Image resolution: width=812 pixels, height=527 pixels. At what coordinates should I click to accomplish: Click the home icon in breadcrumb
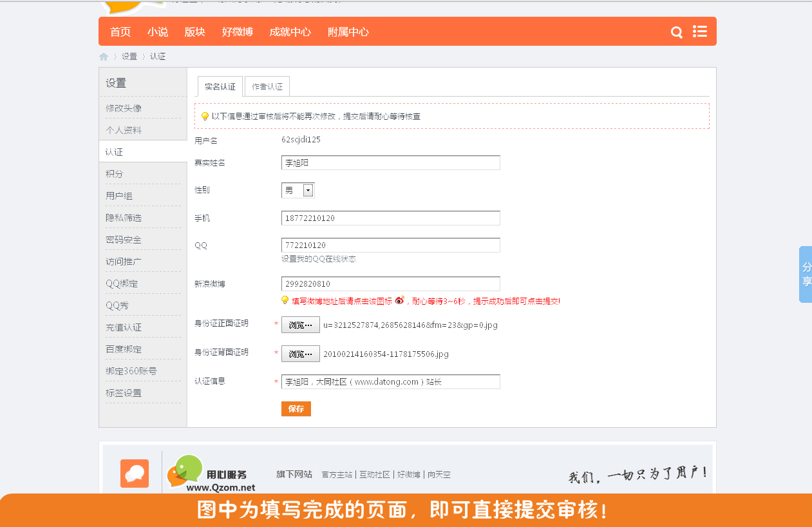pos(104,57)
